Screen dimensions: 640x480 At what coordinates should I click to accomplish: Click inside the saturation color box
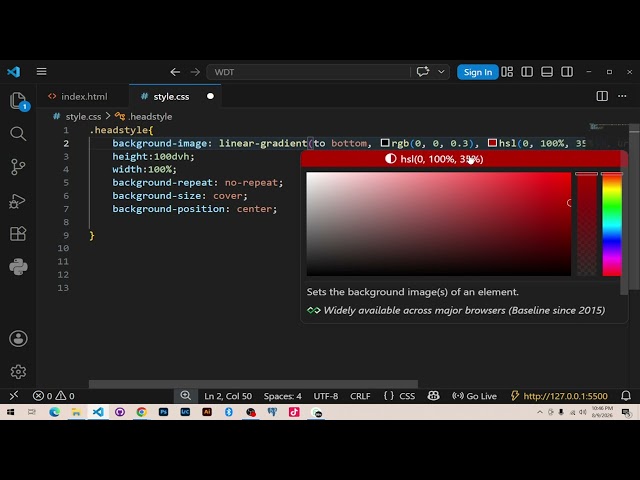click(x=438, y=224)
